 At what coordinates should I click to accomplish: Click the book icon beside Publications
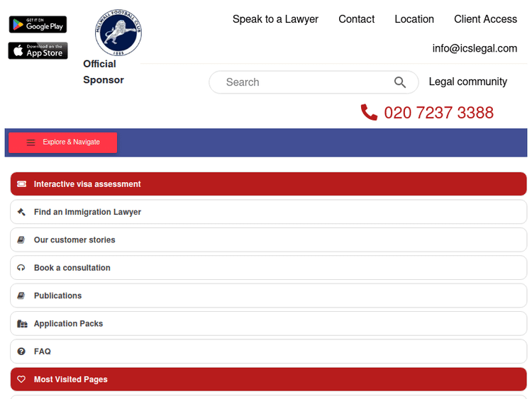pyautogui.click(x=21, y=296)
